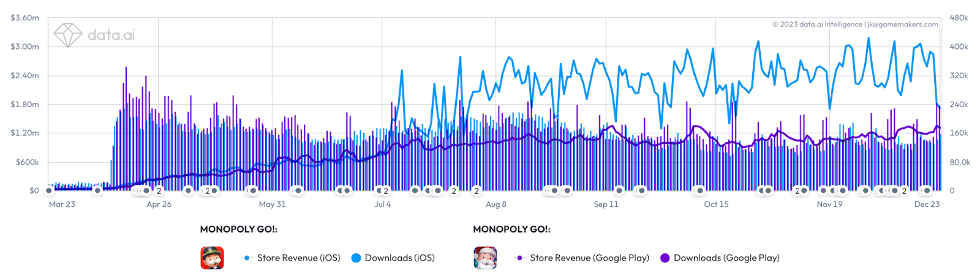This screenshot has width=980, height=279.
Task: Click the $3.60m revenue axis value
Action: tap(24, 18)
